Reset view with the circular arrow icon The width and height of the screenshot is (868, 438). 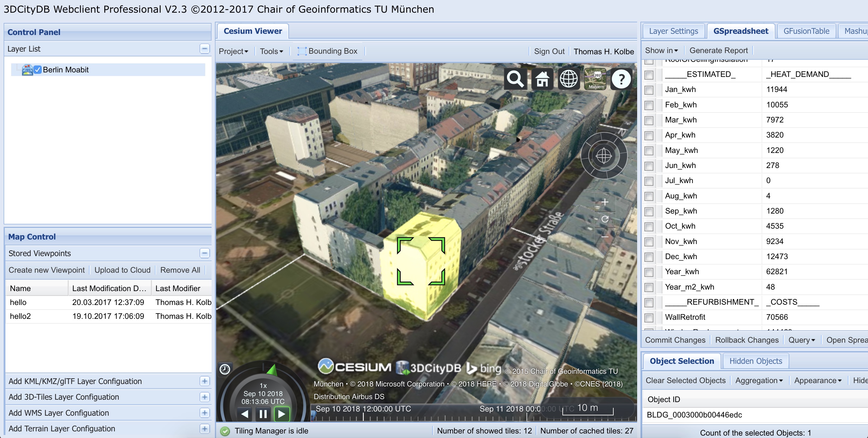[x=605, y=219]
